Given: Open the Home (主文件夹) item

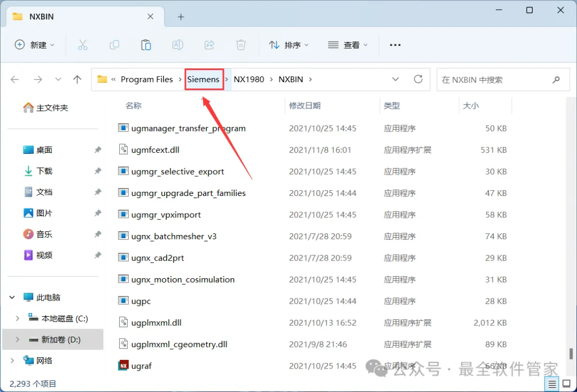Looking at the screenshot, I should 45,108.
